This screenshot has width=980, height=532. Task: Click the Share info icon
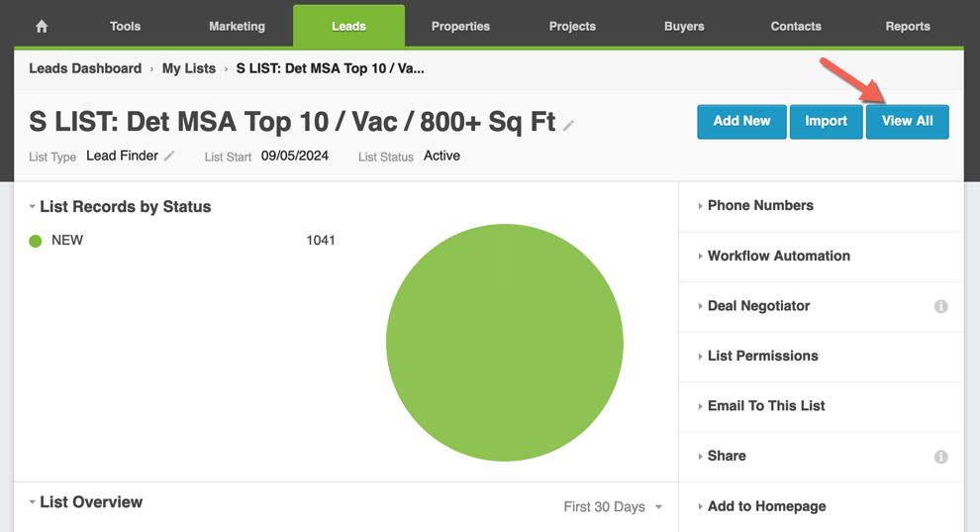(940, 457)
